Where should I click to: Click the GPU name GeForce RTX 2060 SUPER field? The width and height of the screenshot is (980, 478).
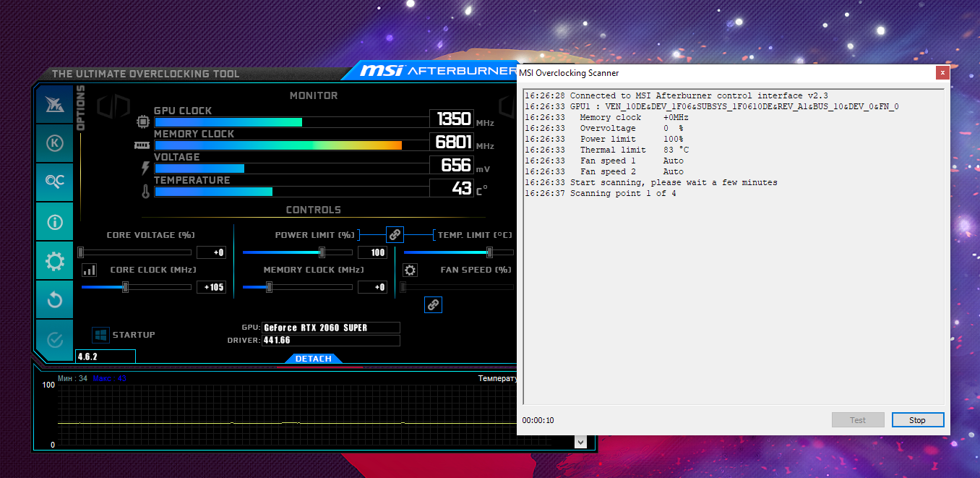tap(331, 328)
